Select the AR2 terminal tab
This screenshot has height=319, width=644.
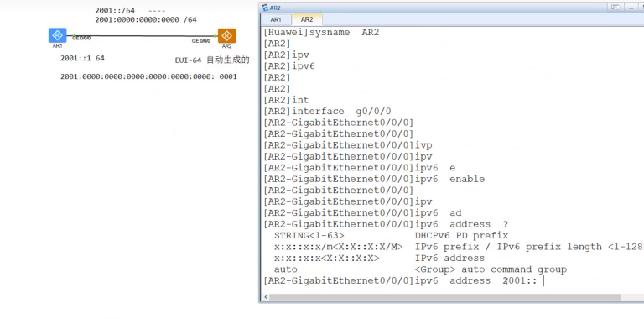coord(307,19)
